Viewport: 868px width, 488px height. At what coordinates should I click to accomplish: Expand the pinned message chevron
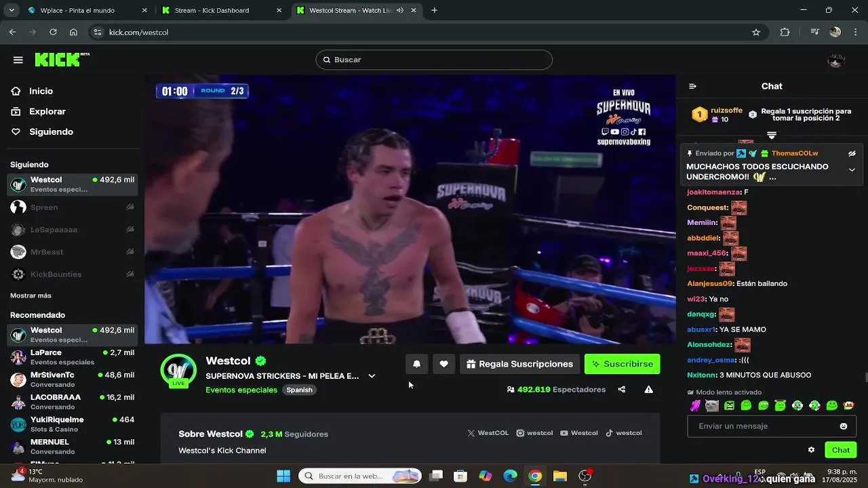point(852,170)
